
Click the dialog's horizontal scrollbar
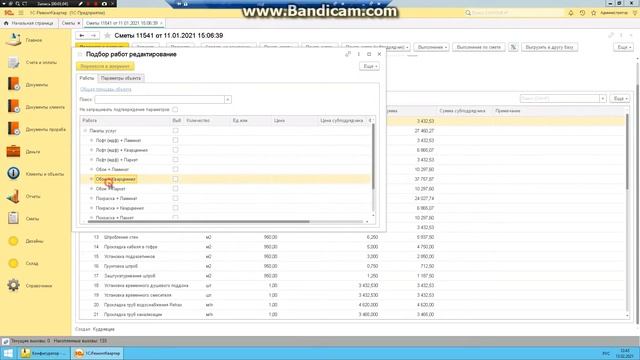click(x=199, y=222)
